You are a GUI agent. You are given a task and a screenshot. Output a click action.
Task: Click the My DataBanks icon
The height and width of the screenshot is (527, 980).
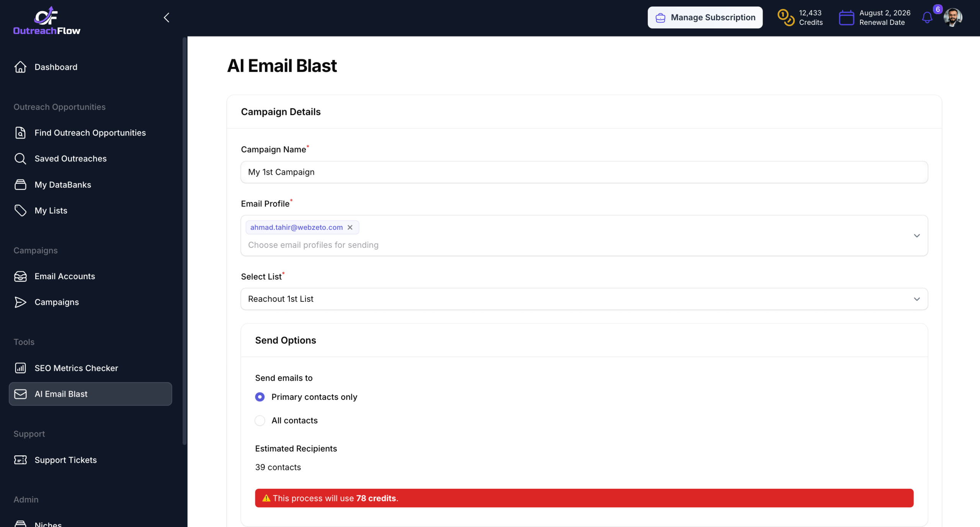click(20, 185)
